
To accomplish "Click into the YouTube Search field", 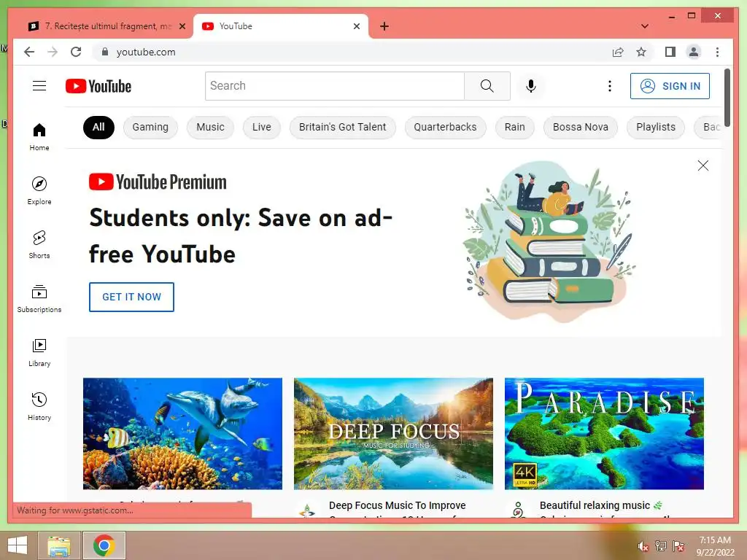I will click(x=334, y=86).
